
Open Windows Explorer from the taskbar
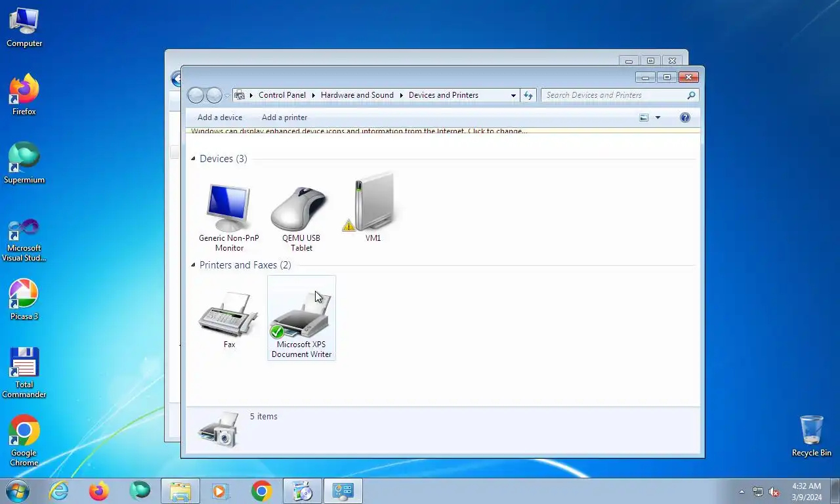(180, 491)
